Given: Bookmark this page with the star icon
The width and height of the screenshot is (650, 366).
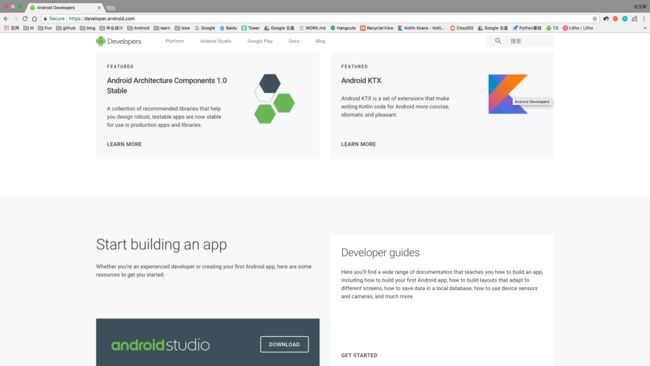Looking at the screenshot, I should (x=595, y=19).
